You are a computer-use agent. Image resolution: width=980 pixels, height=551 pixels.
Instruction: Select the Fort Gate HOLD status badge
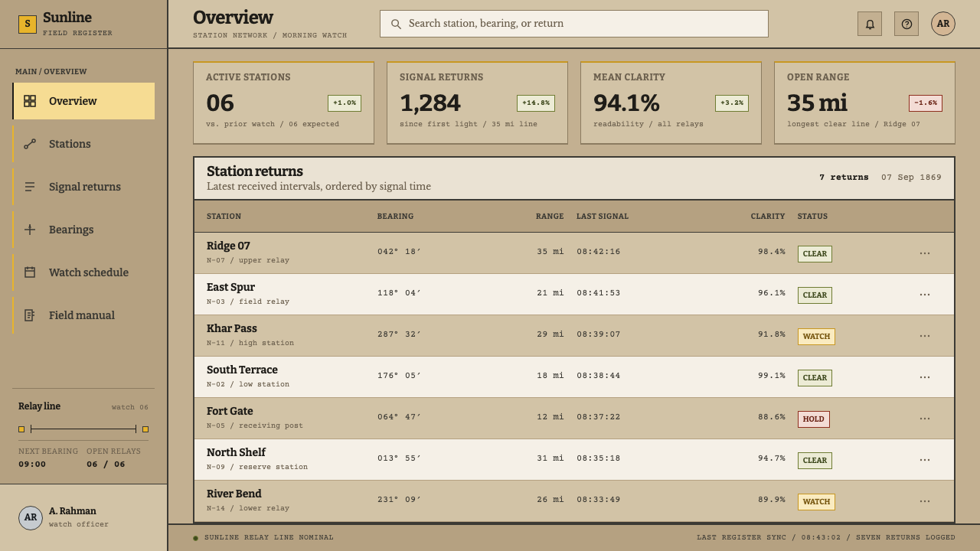(814, 419)
